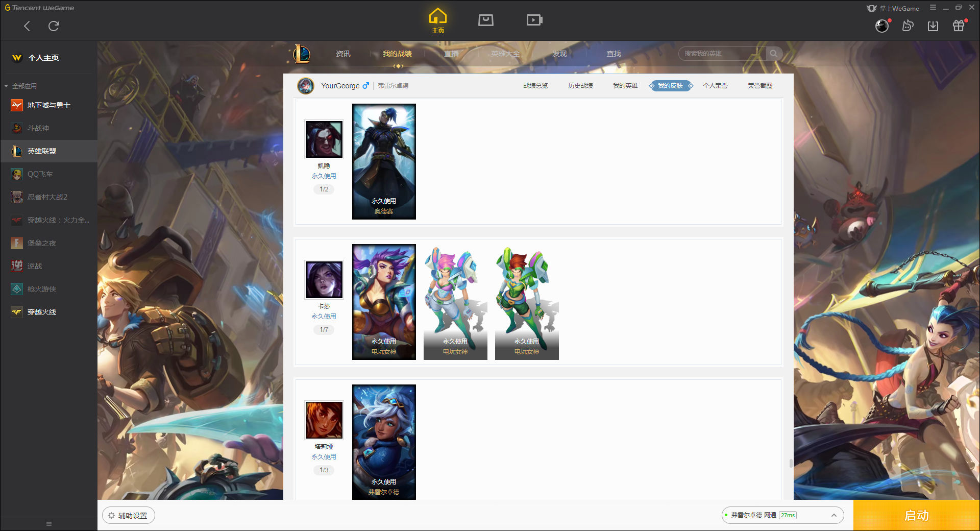Select QQ飞车 game

click(x=48, y=174)
